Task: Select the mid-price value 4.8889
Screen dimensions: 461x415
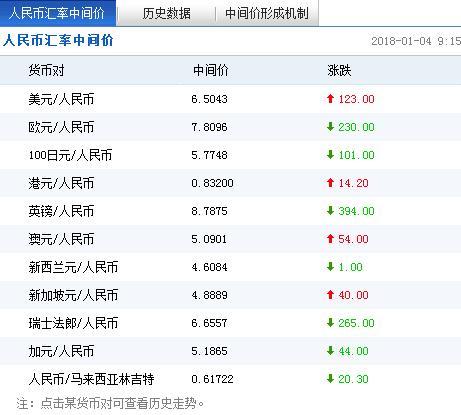Action: point(209,295)
